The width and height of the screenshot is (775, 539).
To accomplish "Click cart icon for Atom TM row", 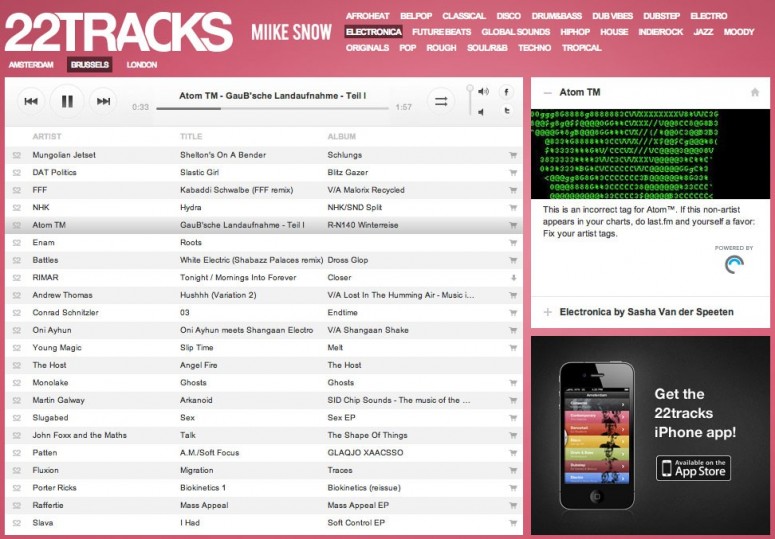I will [513, 225].
